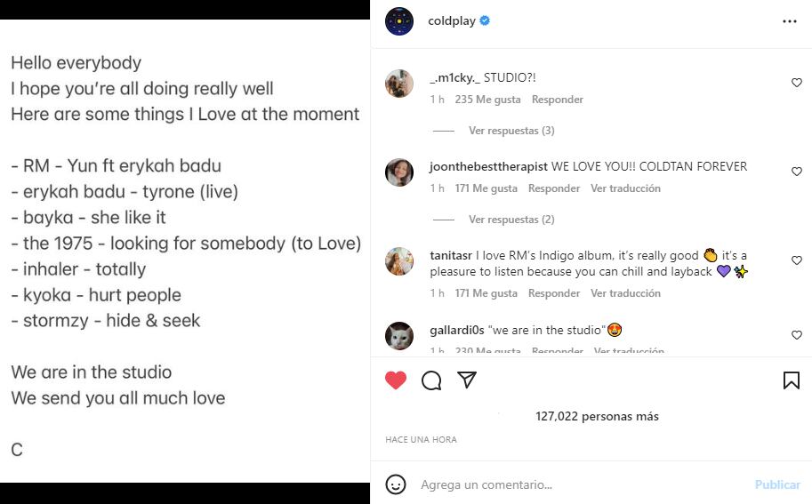Click Responder under _.m1cky._ comment
812x504 pixels.
point(558,100)
